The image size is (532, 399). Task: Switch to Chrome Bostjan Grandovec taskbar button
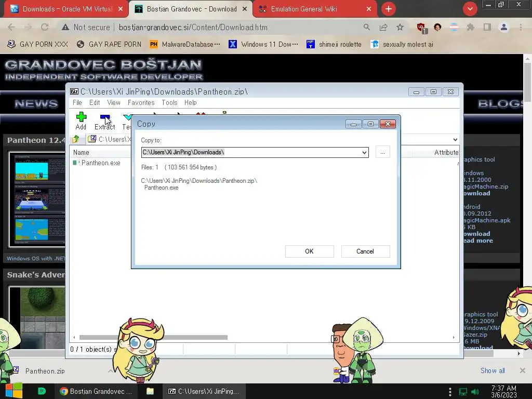coord(96,391)
